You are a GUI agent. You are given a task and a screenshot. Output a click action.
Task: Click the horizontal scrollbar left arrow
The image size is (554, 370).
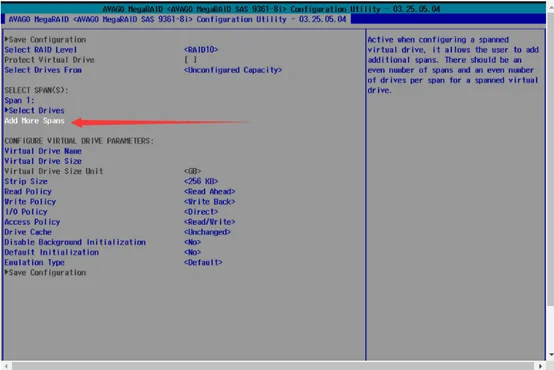click(x=6, y=366)
